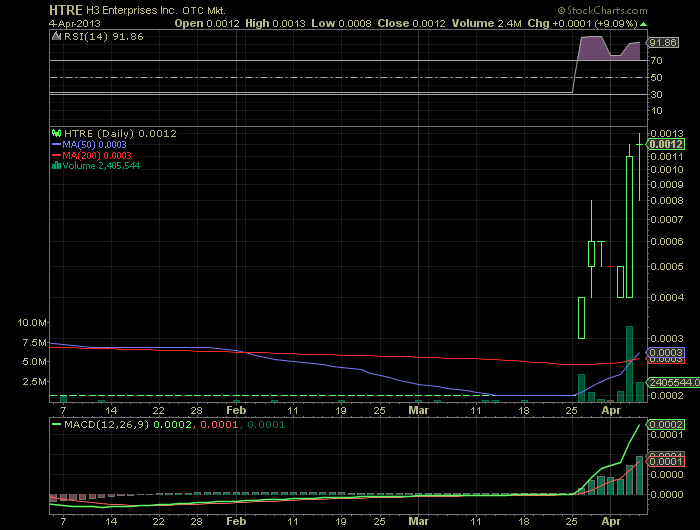Click the 'HTRE (Daily) 0.0012' legend text
This screenshot has width=700, height=530.
[x=121, y=134]
